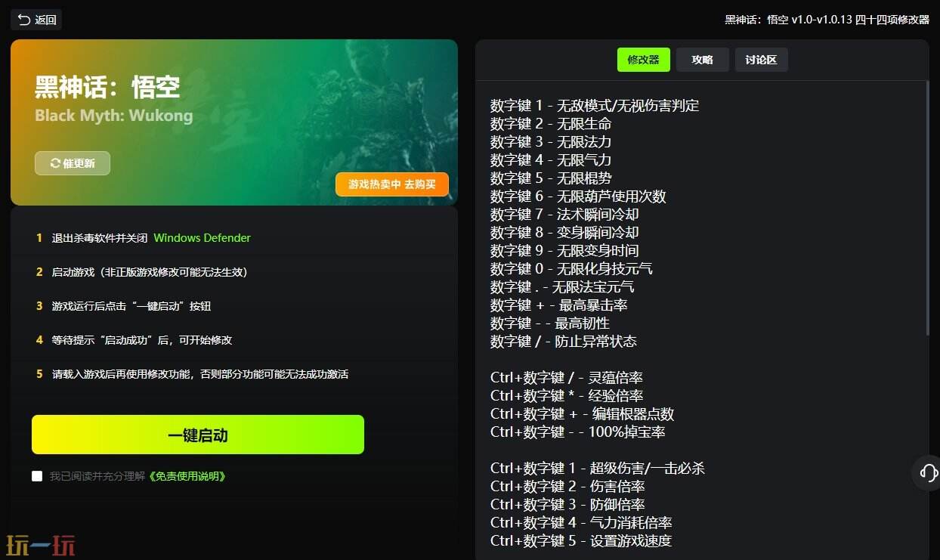Launch the trainer with 一键启动
This screenshot has width=940, height=560.
click(198, 435)
